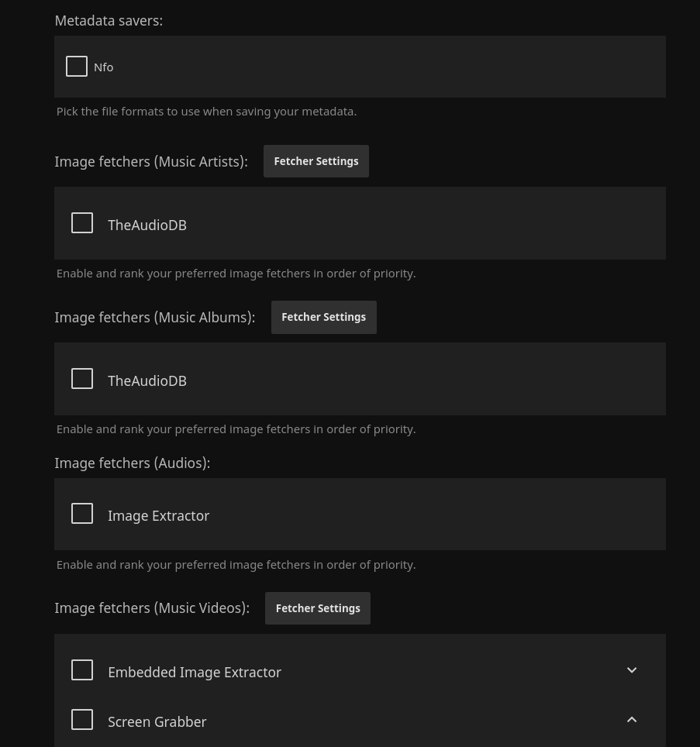The width and height of the screenshot is (700, 747).
Task: Click the Metadata savers heading
Action: pos(109,21)
